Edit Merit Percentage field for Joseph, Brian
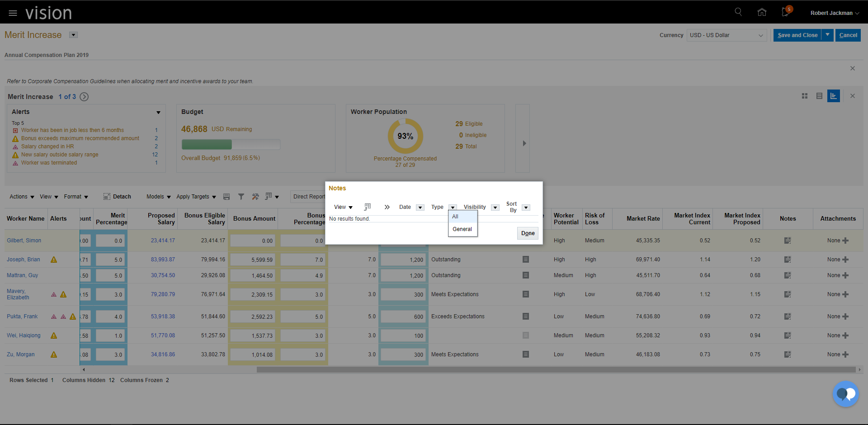The height and width of the screenshot is (425, 868). click(110, 260)
